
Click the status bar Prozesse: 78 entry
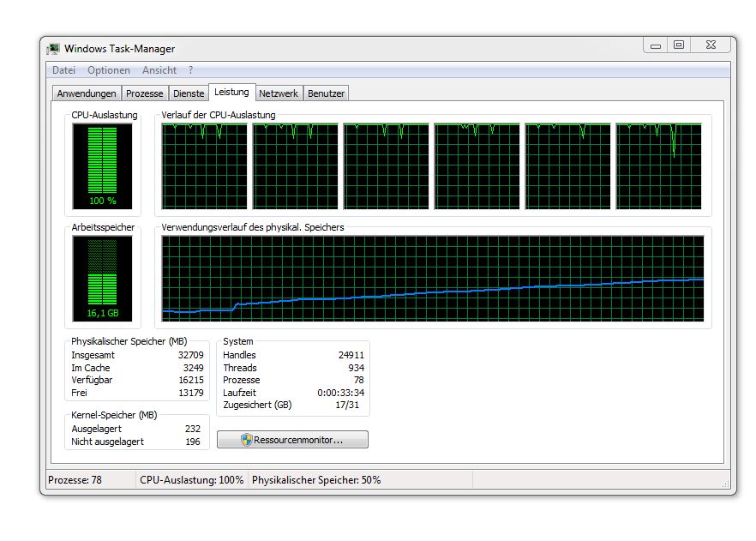point(75,480)
